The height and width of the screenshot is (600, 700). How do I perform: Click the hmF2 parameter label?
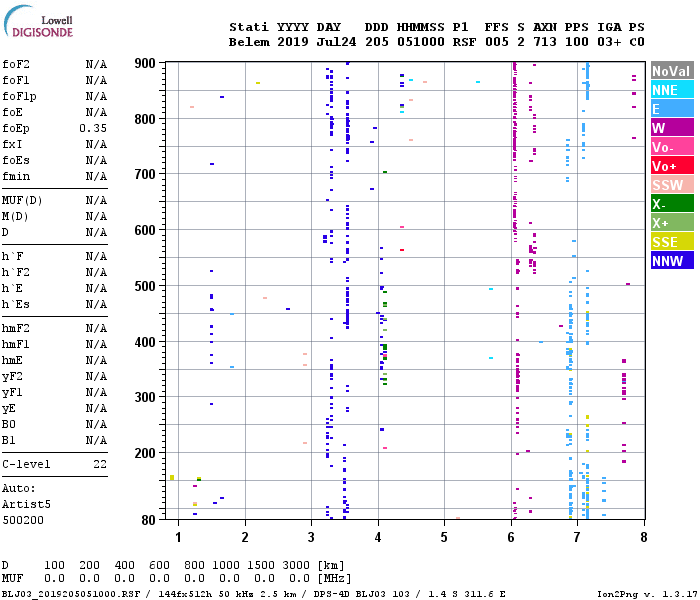(16, 329)
